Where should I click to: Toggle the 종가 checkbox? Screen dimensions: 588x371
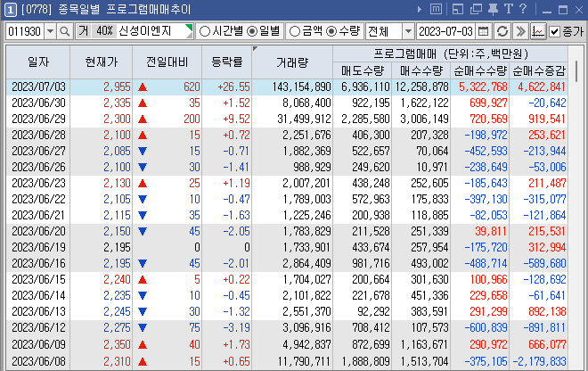coord(554,31)
